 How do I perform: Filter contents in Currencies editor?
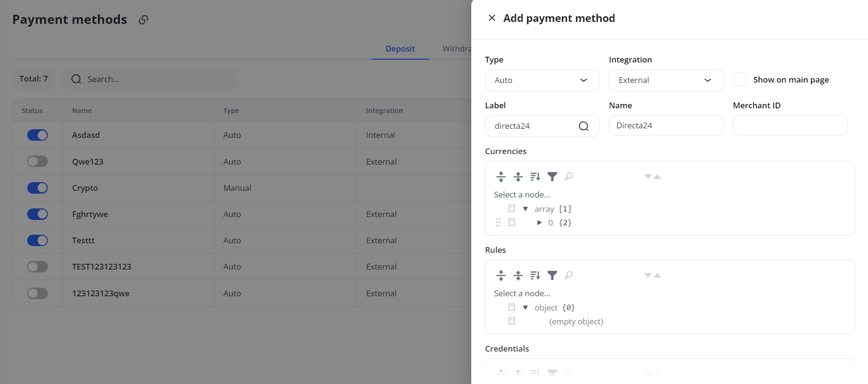click(552, 176)
